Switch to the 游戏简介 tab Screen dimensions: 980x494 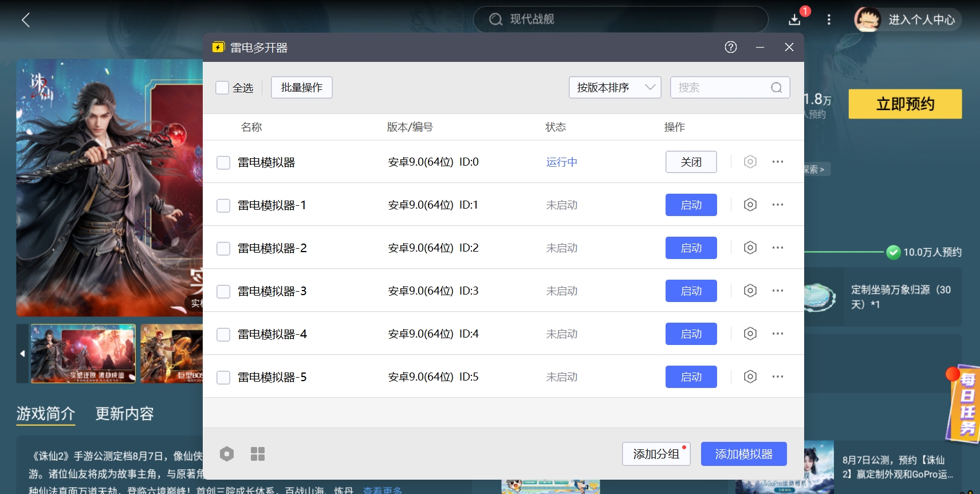coord(46,414)
